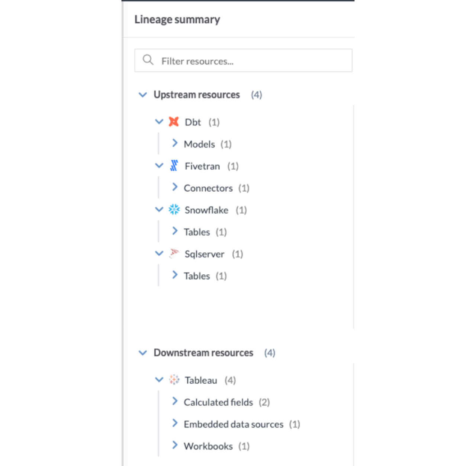Click the Sqlserver logo icon
This screenshot has width=476, height=466.
tap(174, 253)
